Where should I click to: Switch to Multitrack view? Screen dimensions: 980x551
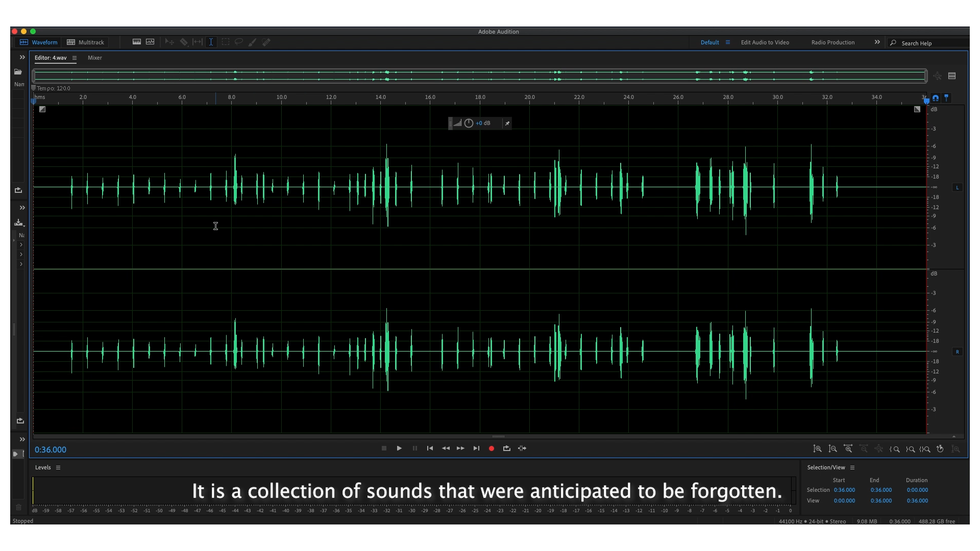coord(86,42)
